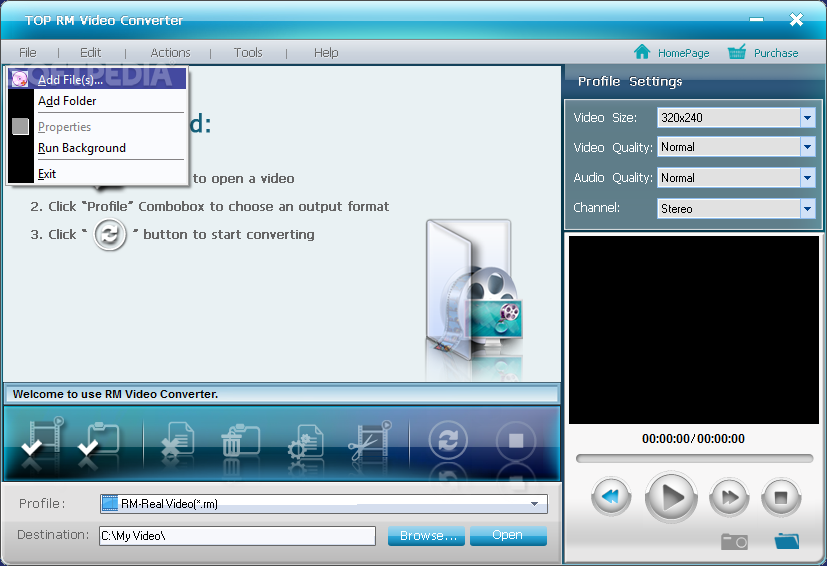This screenshot has height=566, width=827.
Task: Open the Channel dropdown
Action: point(807,208)
